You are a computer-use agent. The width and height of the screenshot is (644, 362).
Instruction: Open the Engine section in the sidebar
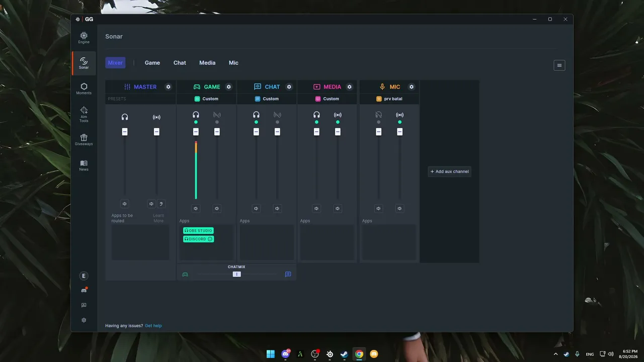84,38
